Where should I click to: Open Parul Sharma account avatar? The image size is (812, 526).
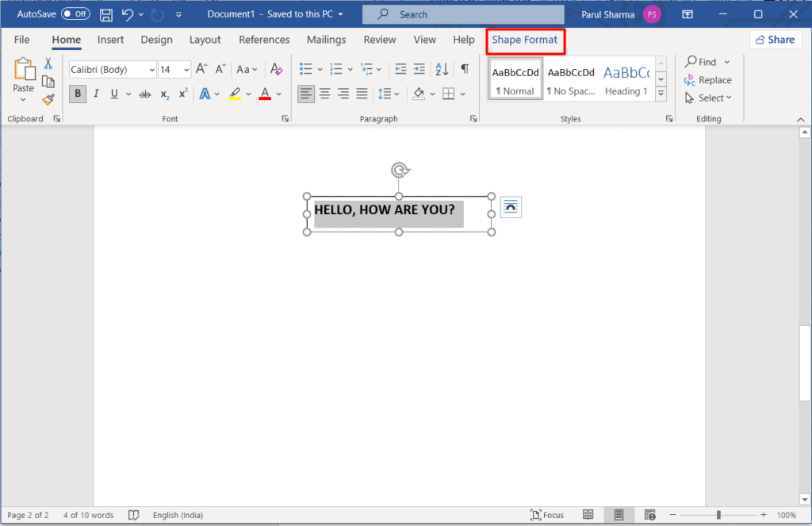click(652, 14)
